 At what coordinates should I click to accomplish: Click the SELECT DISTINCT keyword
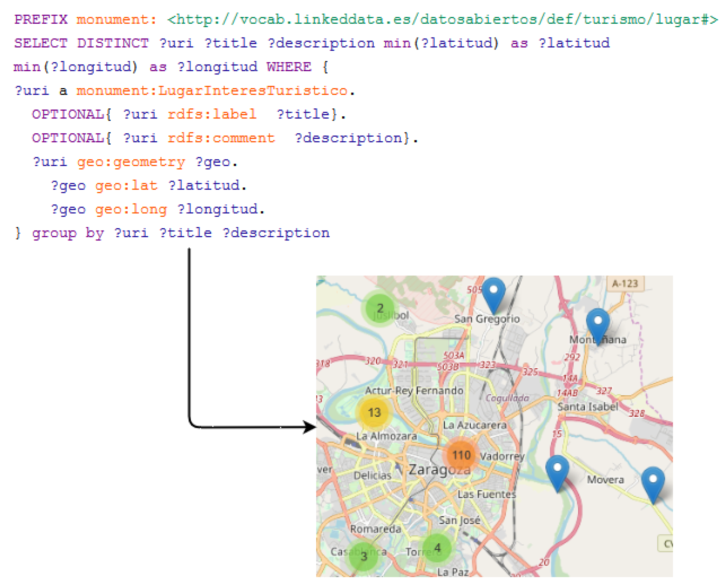click(81, 43)
